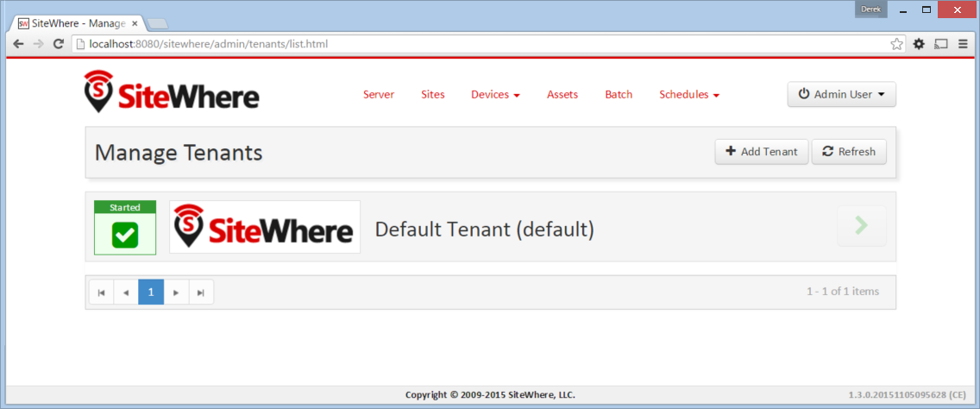Image resolution: width=980 pixels, height=409 pixels.
Task: Go to previous page of tenants
Action: click(x=126, y=292)
